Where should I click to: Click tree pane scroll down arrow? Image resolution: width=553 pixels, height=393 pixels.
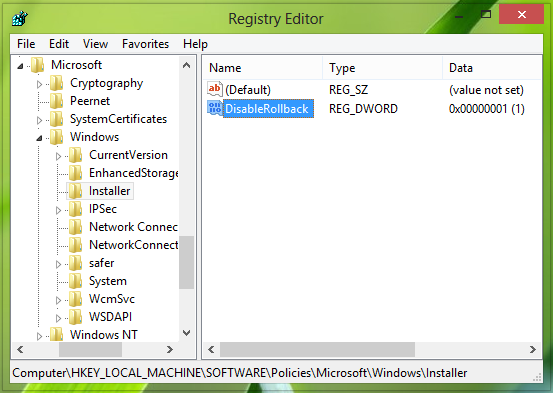(187, 333)
